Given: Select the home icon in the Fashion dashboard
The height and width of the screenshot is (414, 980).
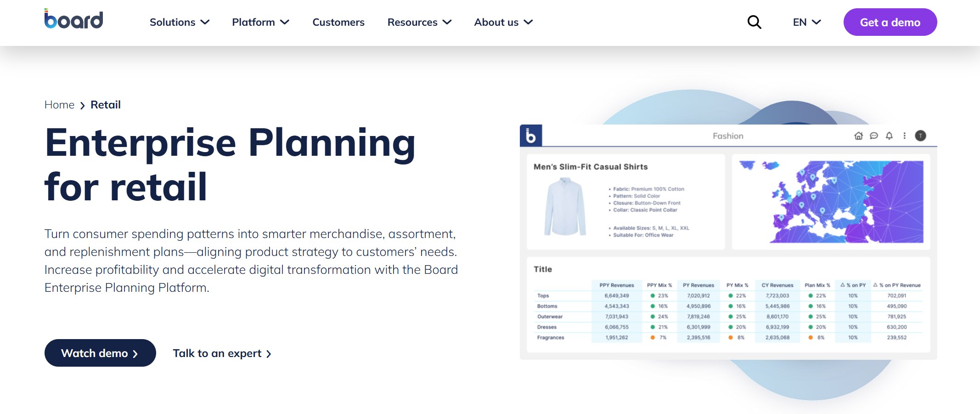Looking at the screenshot, I should (858, 136).
